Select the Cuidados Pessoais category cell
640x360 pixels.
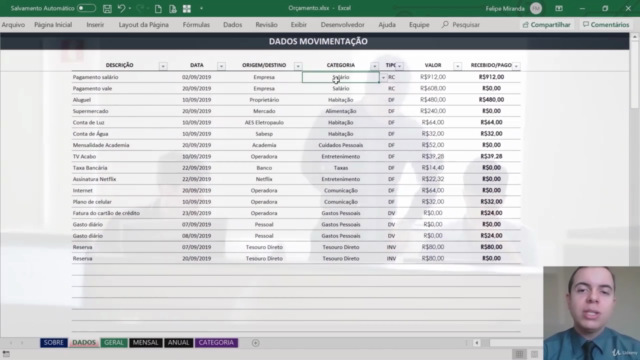click(x=341, y=145)
